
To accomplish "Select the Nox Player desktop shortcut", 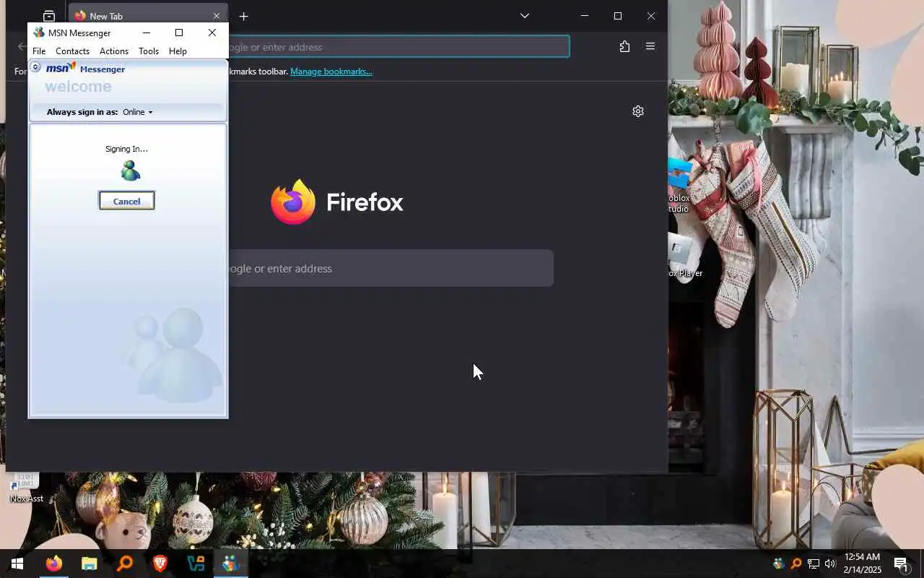I will click(x=685, y=255).
